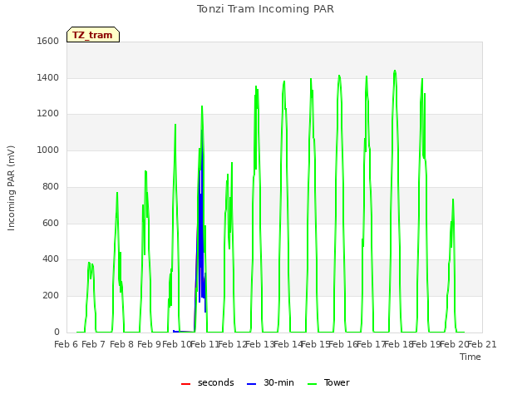Toggle the 30-min series in the legend
The height and width of the screenshot is (399, 532).
270,383
